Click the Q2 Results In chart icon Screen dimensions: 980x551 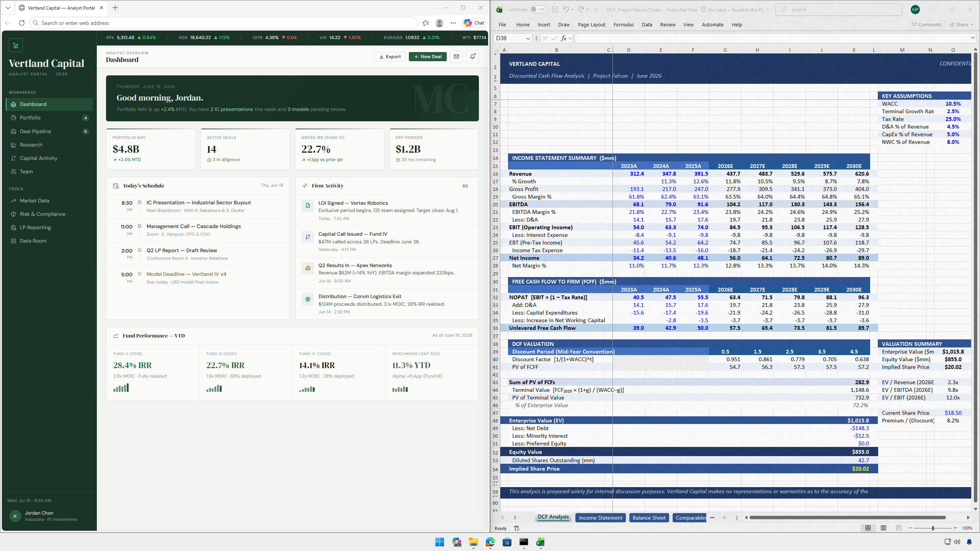(x=307, y=268)
